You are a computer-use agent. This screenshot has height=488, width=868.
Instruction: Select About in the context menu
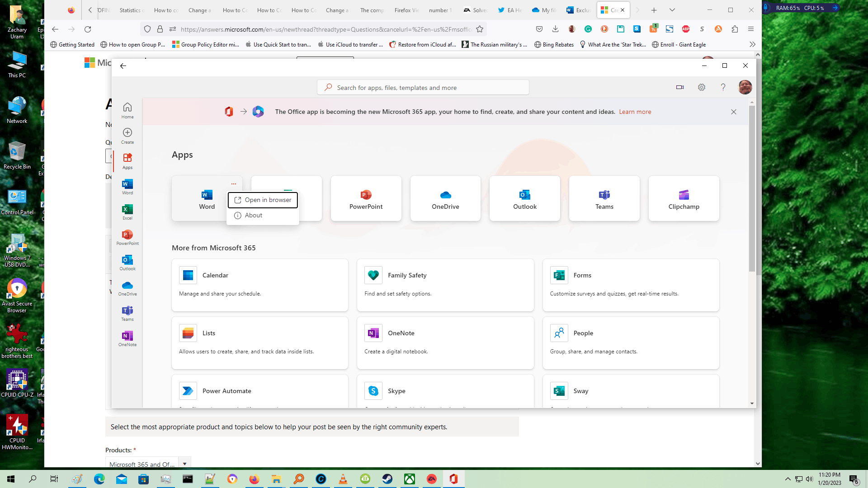pos(254,216)
